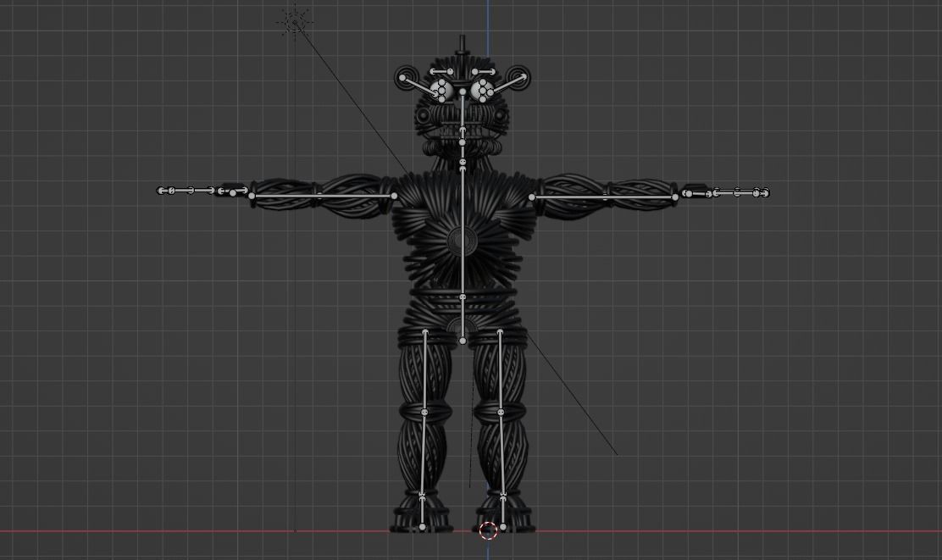
Task: Select the right-side thigh bone
Action: (501, 372)
